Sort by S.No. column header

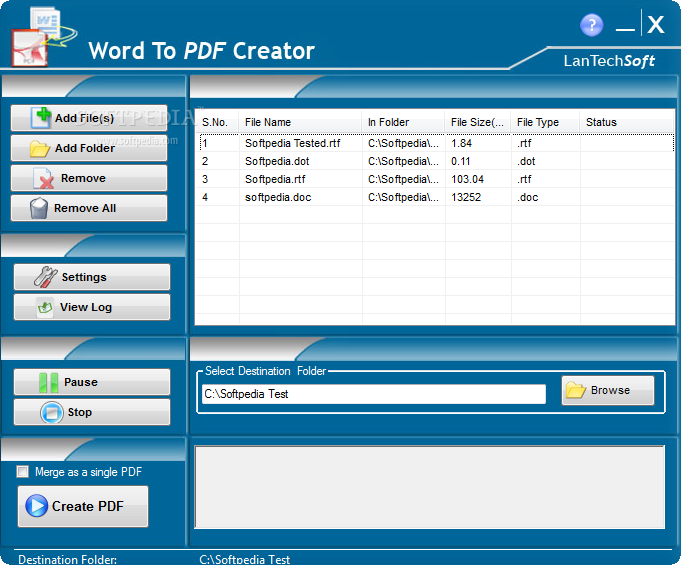pyautogui.click(x=217, y=122)
